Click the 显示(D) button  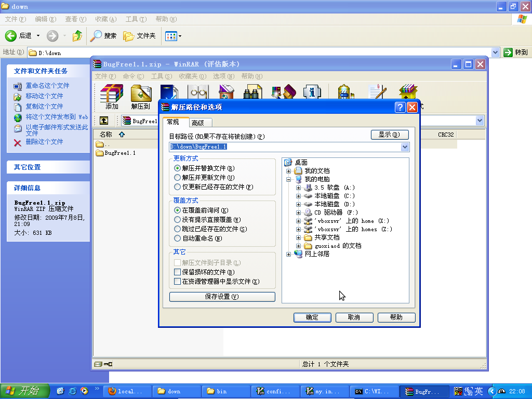[x=390, y=135]
